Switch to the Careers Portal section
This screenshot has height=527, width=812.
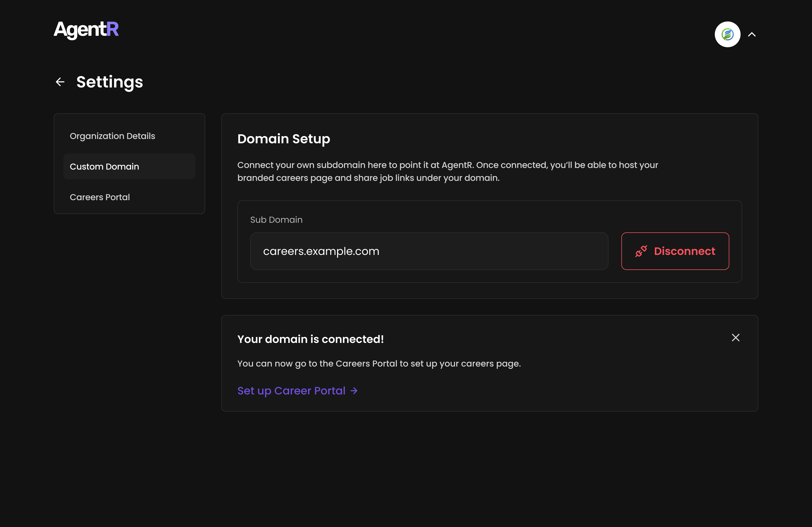100,197
